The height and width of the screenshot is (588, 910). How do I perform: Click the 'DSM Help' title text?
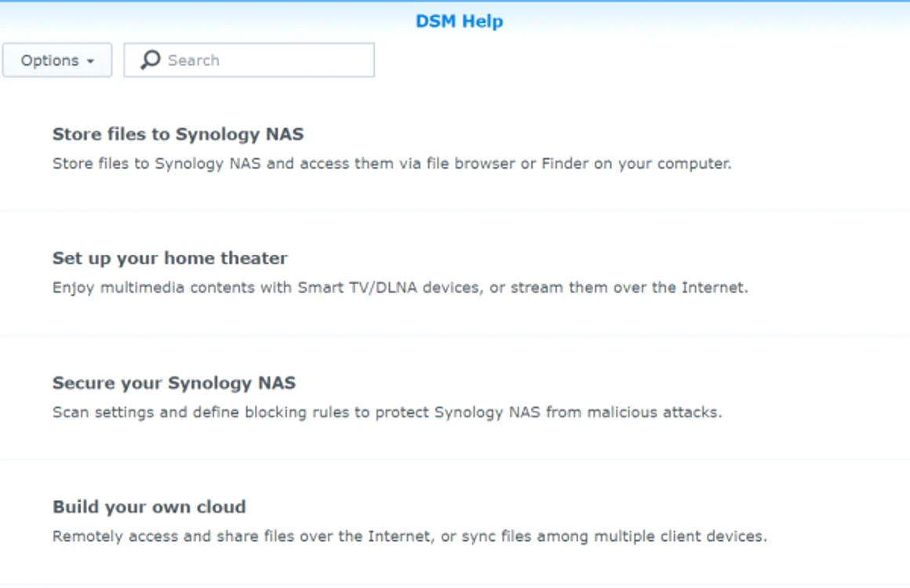pos(459,21)
